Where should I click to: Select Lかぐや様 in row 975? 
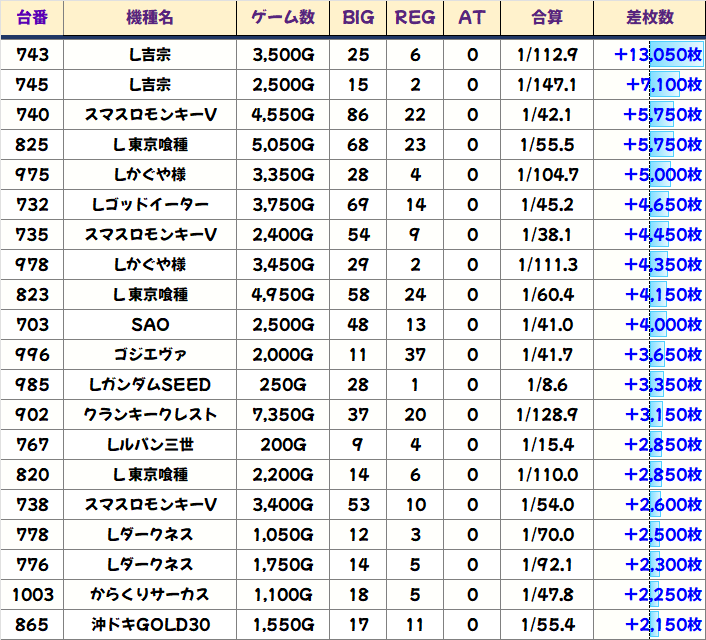(150, 175)
